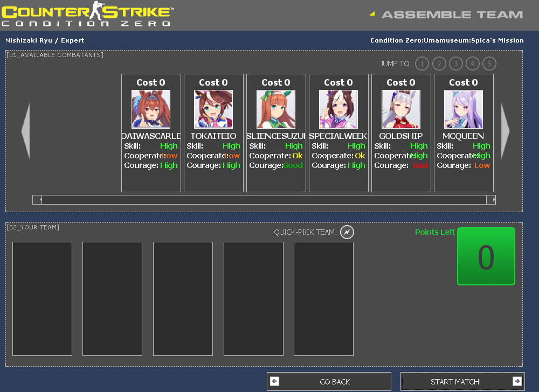Click the green Points Left box
Screen dimensions: 539x392
coord(486,256)
